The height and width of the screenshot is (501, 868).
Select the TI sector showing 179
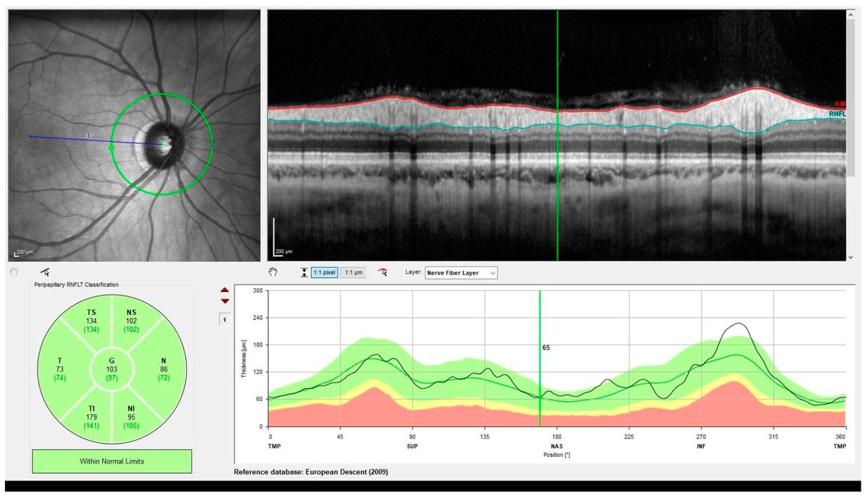tap(92, 416)
